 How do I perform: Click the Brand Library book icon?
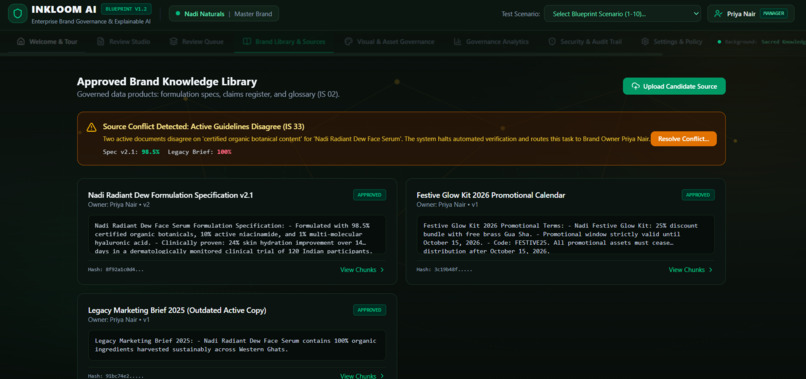point(247,42)
